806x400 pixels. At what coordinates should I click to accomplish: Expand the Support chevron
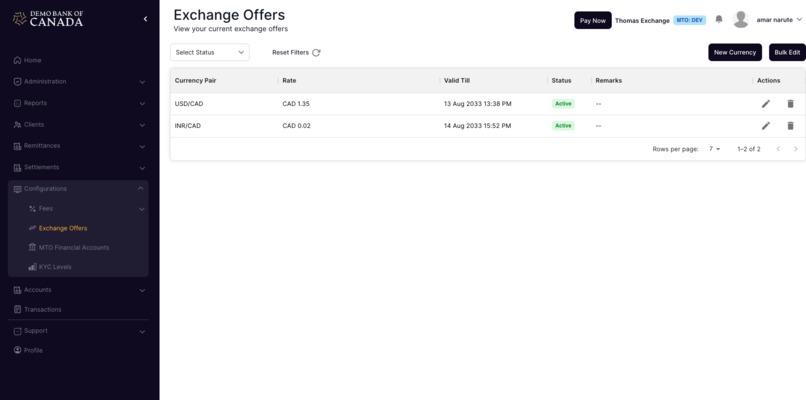click(142, 332)
